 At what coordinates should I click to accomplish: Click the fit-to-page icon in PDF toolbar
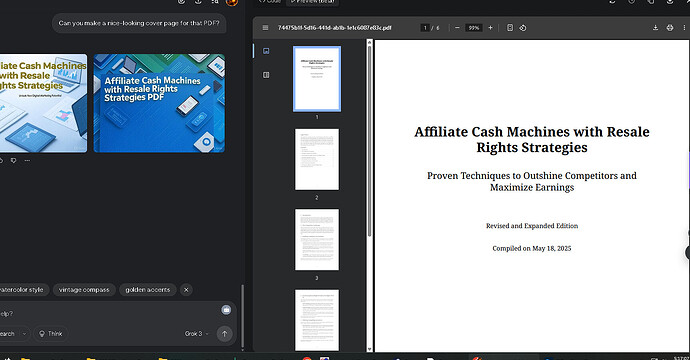click(x=510, y=28)
